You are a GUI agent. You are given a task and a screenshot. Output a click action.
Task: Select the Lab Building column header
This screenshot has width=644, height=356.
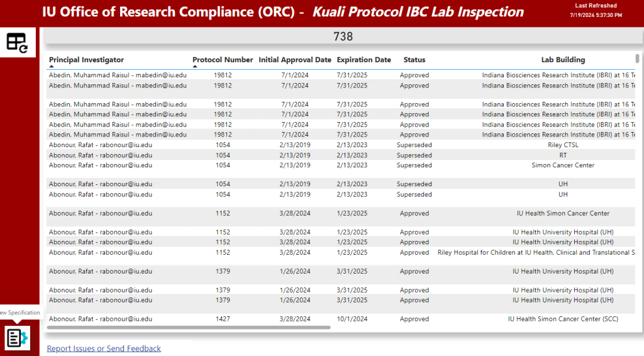563,60
